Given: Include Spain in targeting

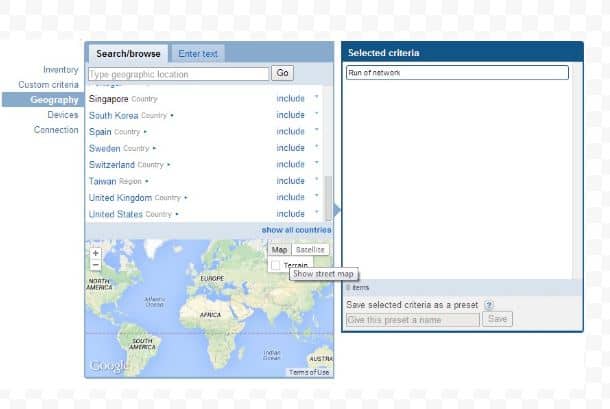Looking at the screenshot, I should pos(290,132).
